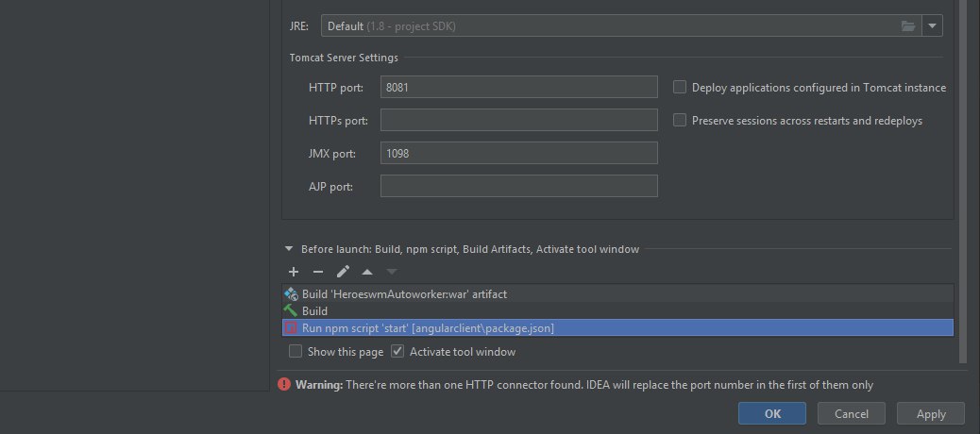
Task: Uncheck Activate tool window
Action: click(x=397, y=352)
